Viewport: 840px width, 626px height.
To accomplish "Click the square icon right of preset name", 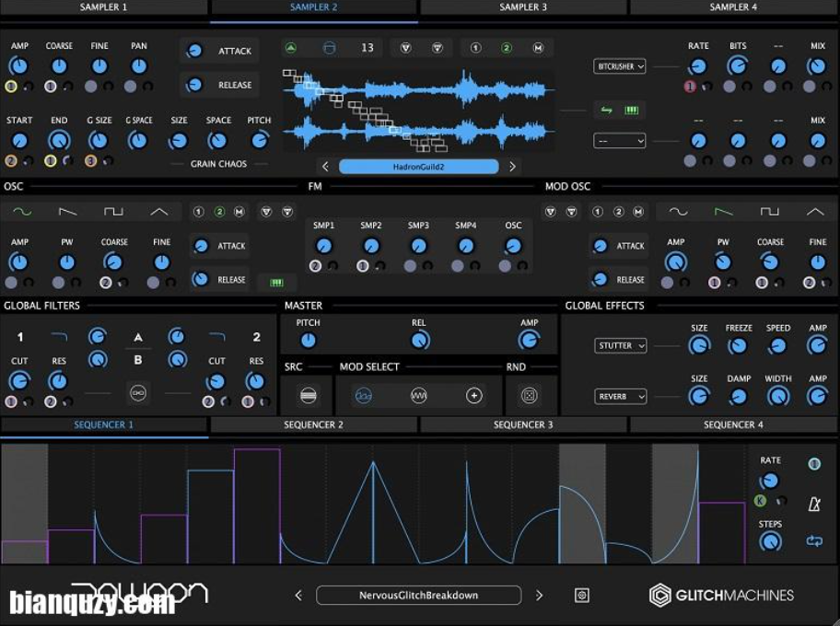I will point(582,595).
